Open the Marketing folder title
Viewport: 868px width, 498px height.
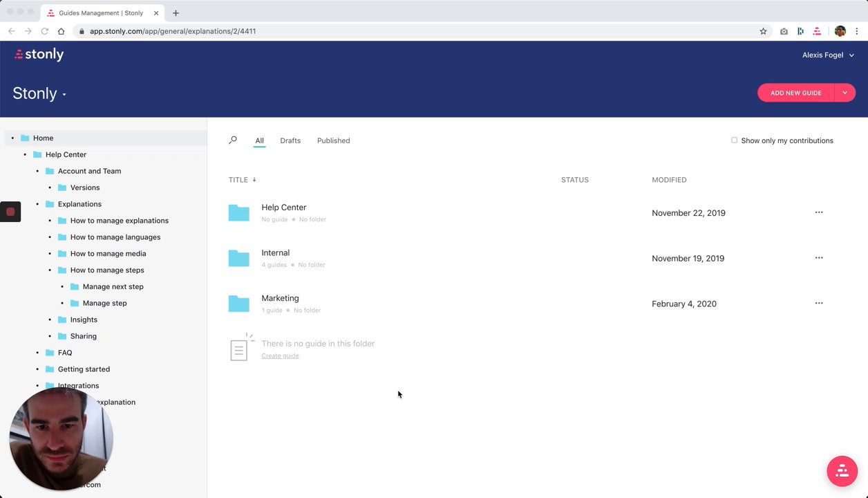coord(280,298)
